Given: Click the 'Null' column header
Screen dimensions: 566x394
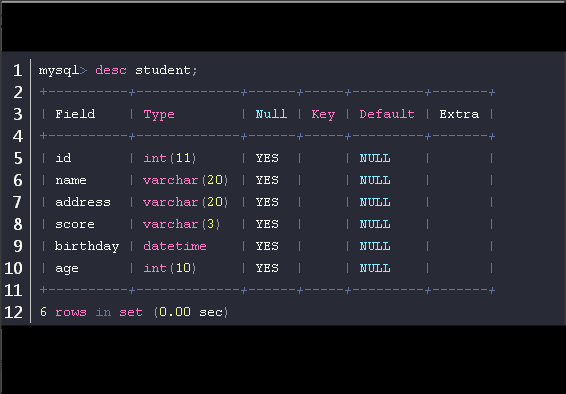Looking at the screenshot, I should [x=271, y=114].
